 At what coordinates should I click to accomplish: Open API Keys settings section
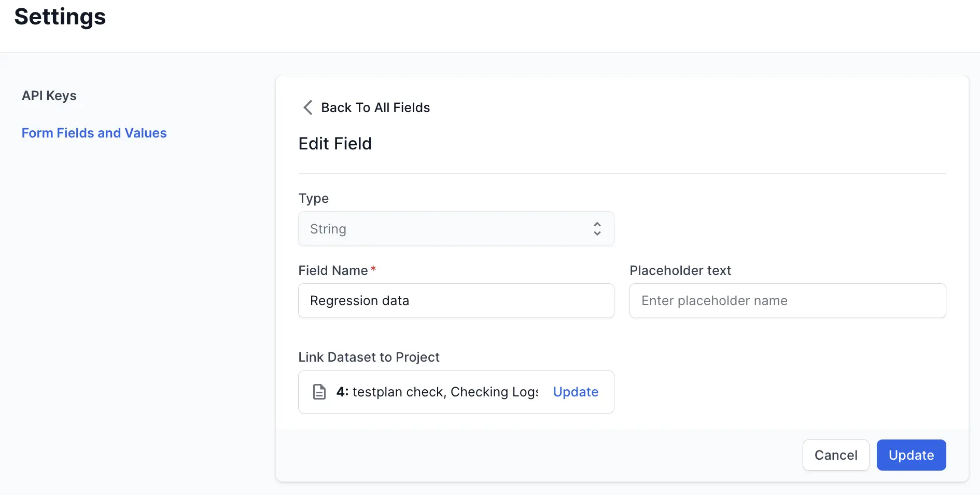pyautogui.click(x=49, y=95)
